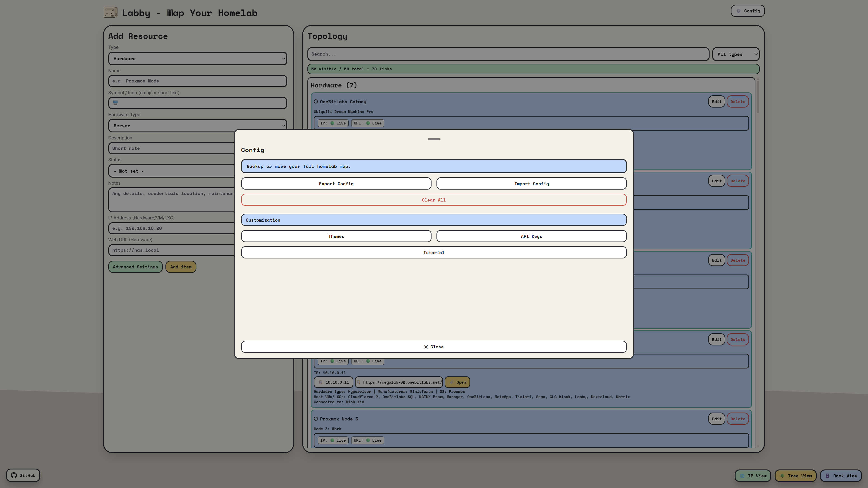Click 'Ubiquiti Dream Machine Pro' text
Viewport: 868px width, 488px height.
343,112
